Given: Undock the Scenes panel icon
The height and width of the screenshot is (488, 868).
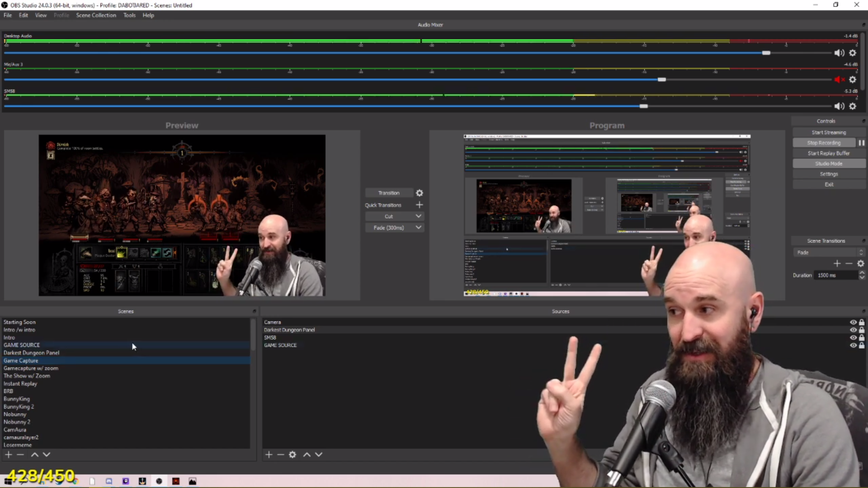Looking at the screenshot, I should 254,311.
